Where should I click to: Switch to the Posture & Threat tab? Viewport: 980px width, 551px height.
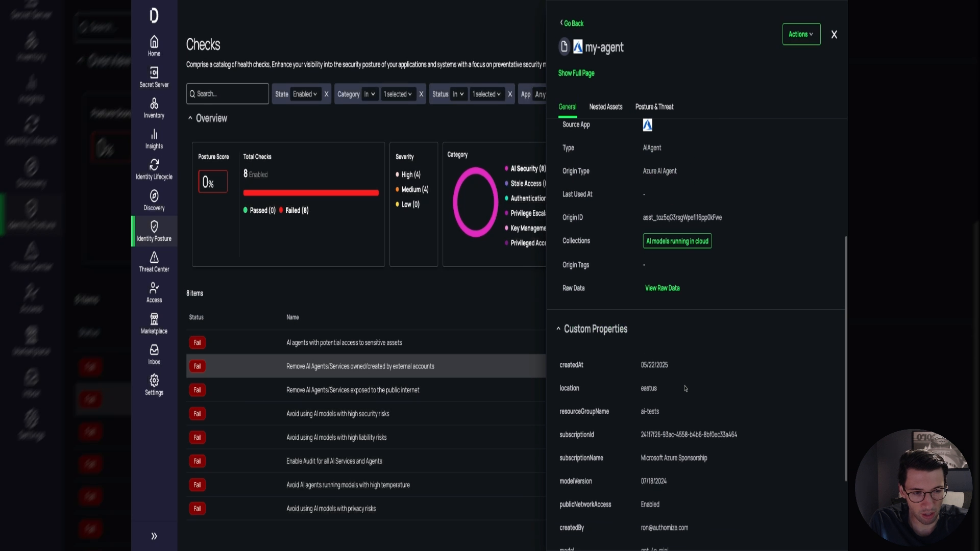[x=654, y=107]
